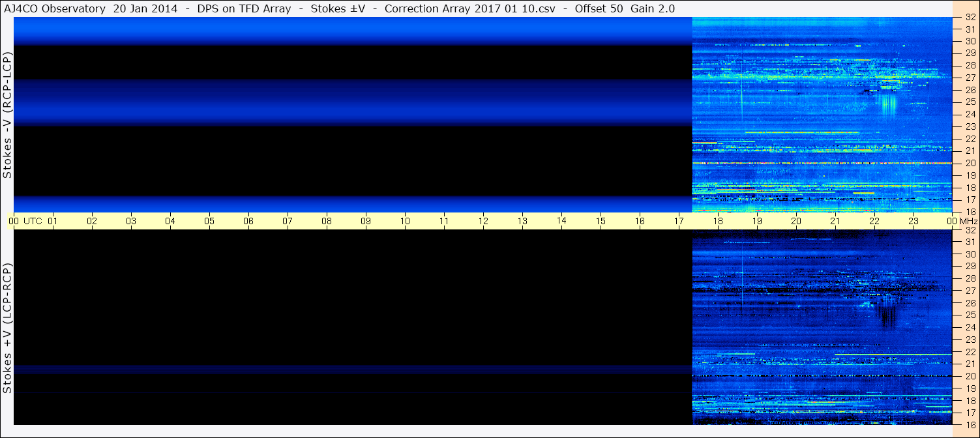The image size is (980, 438).
Task: Click the 05 hour tick on the time axis
Action: pyautogui.click(x=209, y=221)
